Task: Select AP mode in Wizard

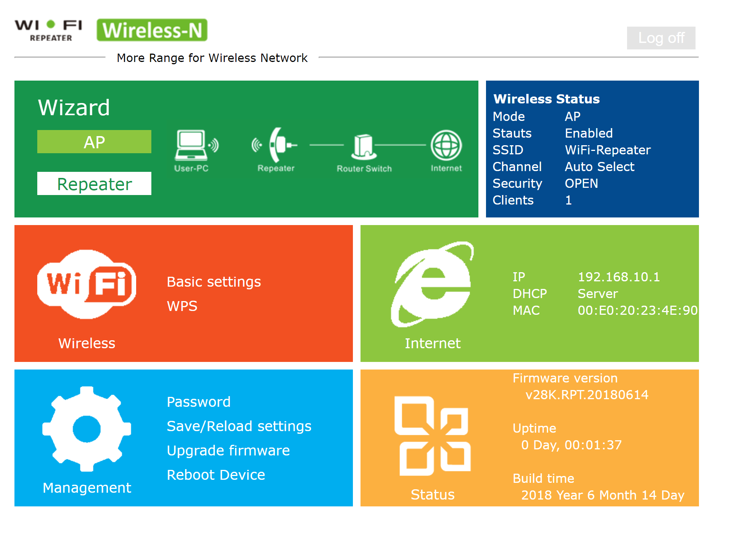Action: tap(94, 142)
